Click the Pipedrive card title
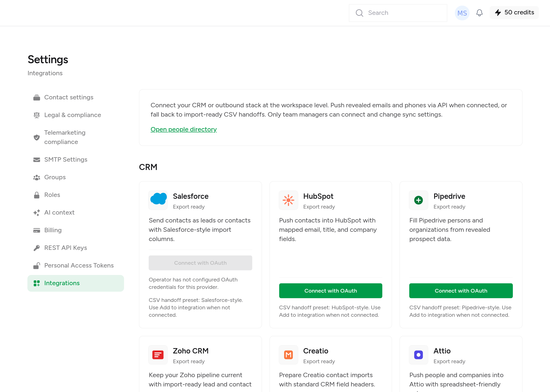 [449, 196]
